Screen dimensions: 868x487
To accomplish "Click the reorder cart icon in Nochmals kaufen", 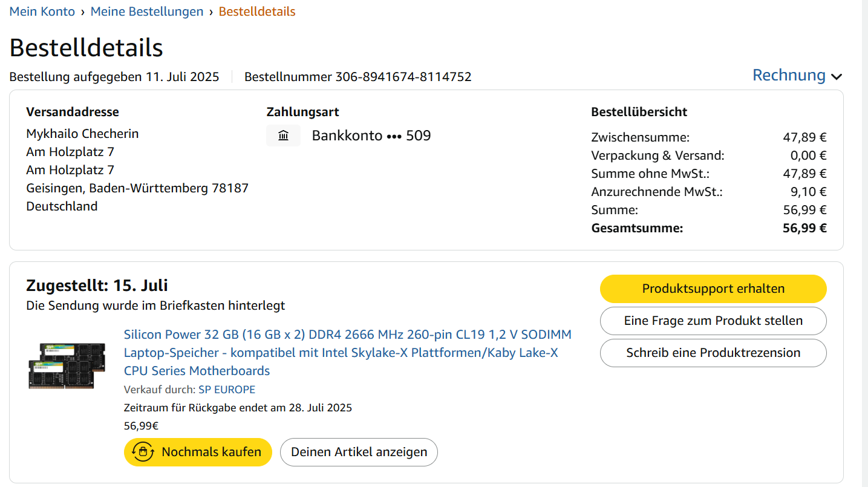I will tap(143, 452).
